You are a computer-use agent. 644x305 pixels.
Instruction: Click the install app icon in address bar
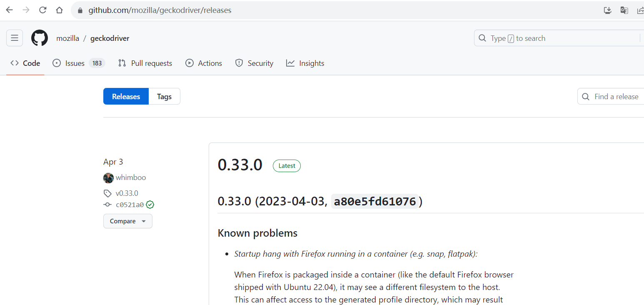(608, 10)
